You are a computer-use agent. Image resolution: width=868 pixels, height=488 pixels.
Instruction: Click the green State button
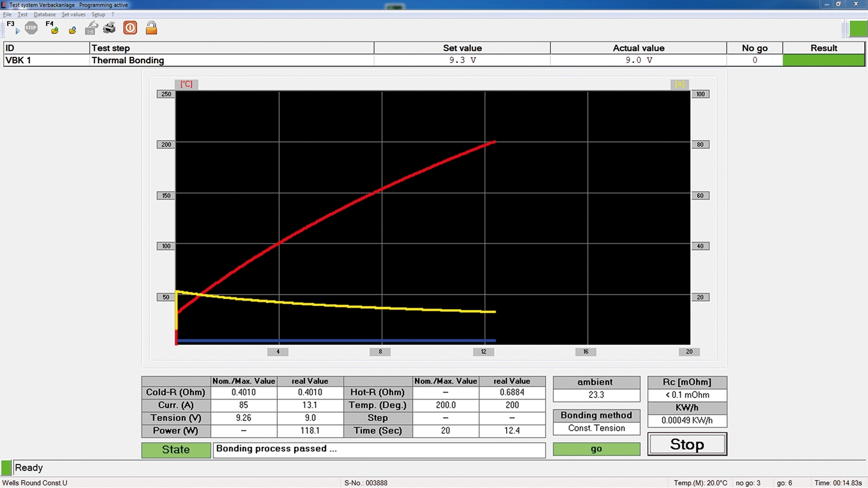click(176, 450)
